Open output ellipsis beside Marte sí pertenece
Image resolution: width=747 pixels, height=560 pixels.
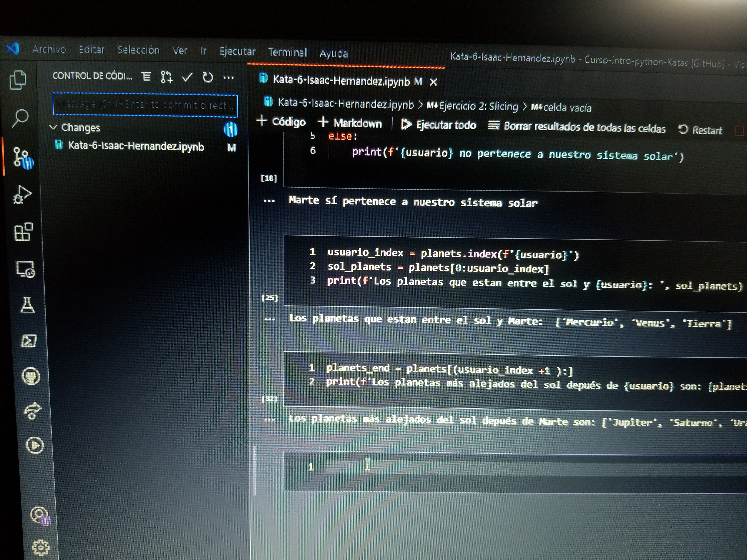tap(269, 201)
